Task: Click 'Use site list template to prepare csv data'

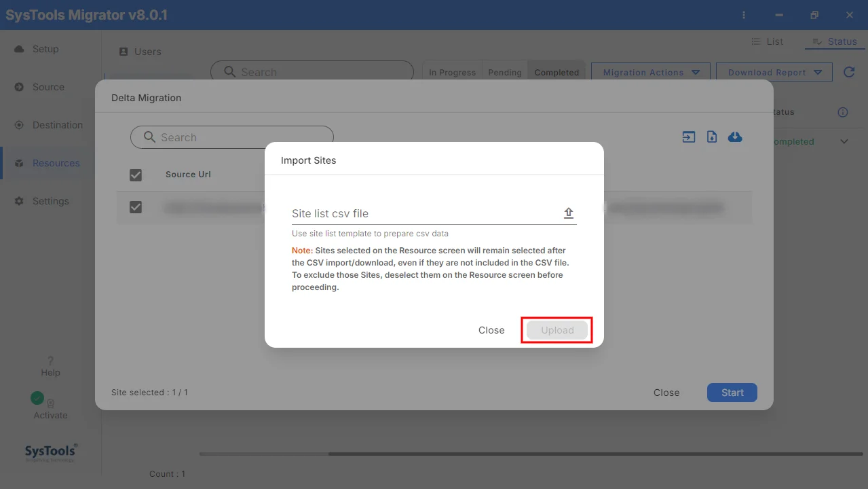Action: 370,234
